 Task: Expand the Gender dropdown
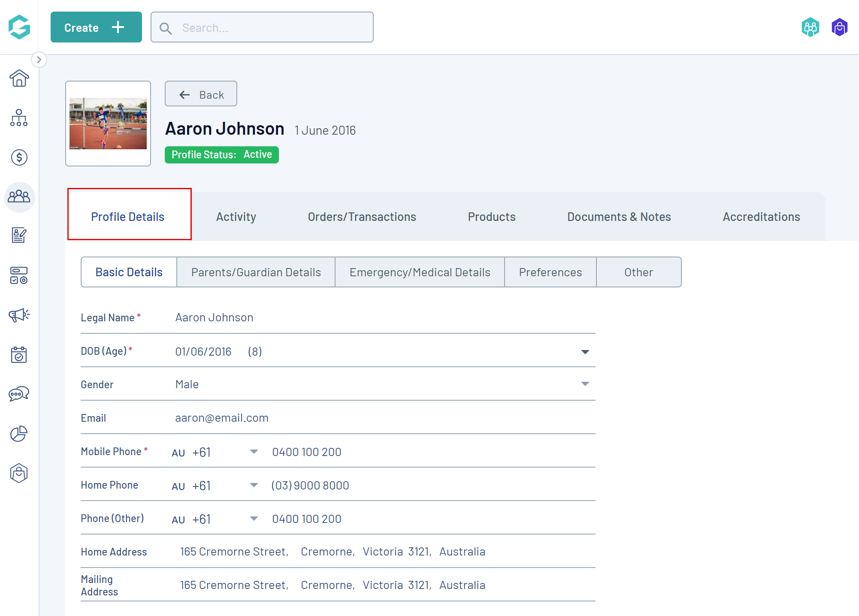point(585,384)
